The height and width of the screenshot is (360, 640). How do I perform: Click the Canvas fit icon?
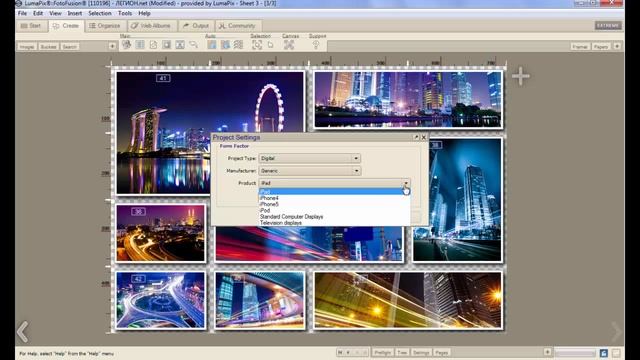point(289,44)
